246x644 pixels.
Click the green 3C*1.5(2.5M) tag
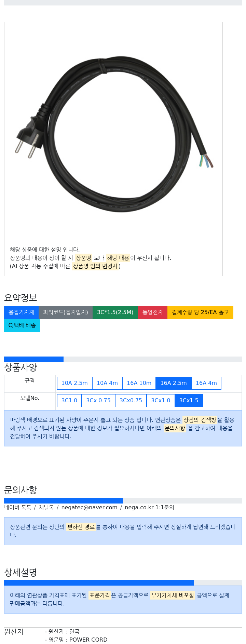point(115,312)
